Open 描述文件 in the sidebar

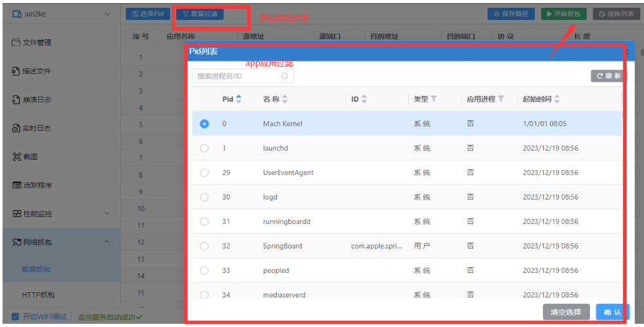pos(62,71)
